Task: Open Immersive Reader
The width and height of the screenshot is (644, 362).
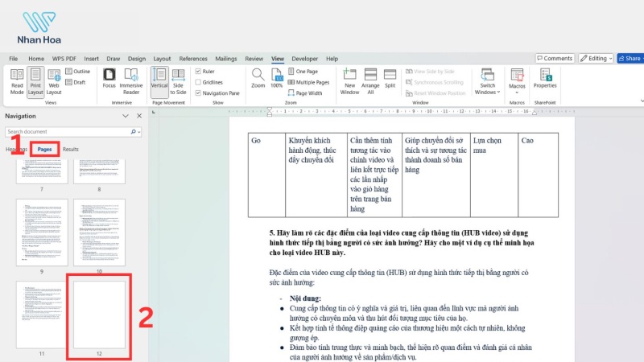Action: pos(131,82)
